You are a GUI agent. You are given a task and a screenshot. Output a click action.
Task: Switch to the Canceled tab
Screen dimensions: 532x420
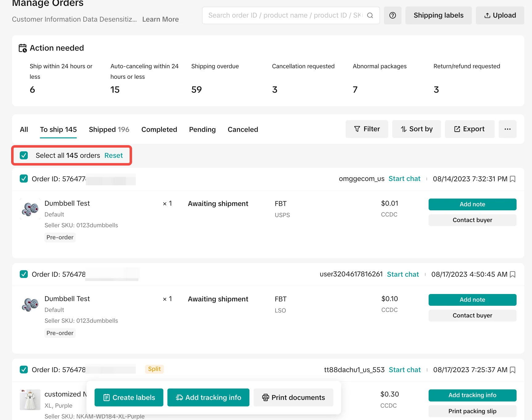click(243, 129)
